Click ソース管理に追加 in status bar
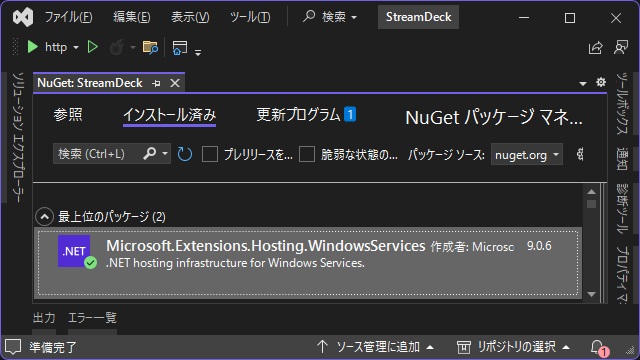 click(x=378, y=347)
